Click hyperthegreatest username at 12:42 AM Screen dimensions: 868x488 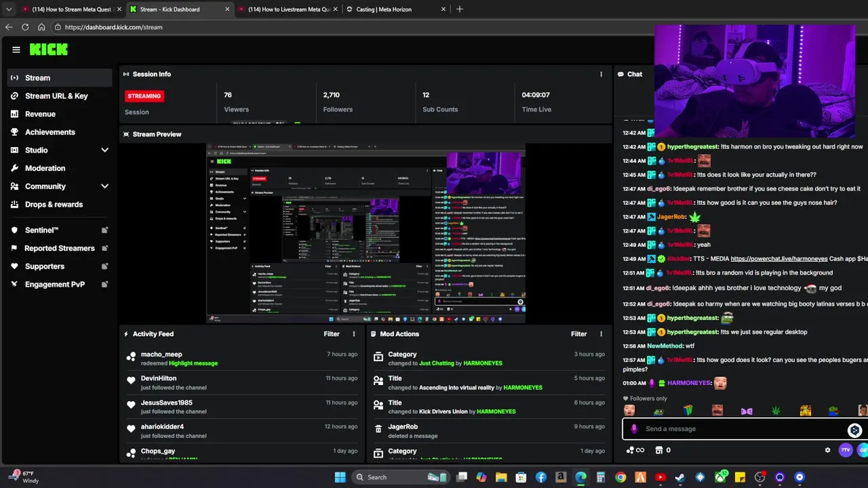coord(692,146)
